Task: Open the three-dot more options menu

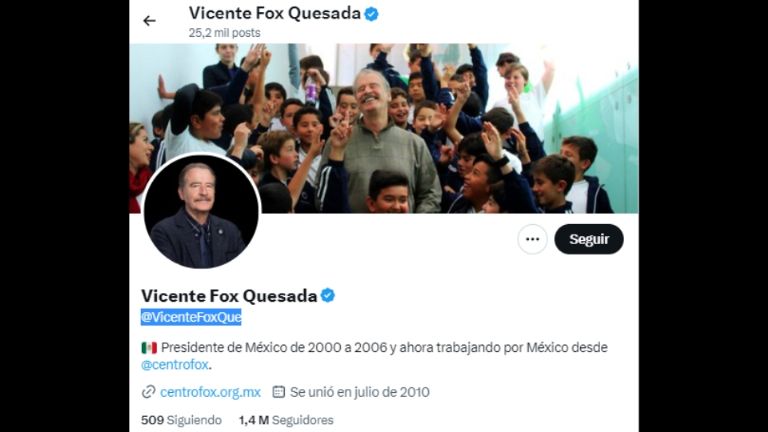Action: (x=532, y=239)
